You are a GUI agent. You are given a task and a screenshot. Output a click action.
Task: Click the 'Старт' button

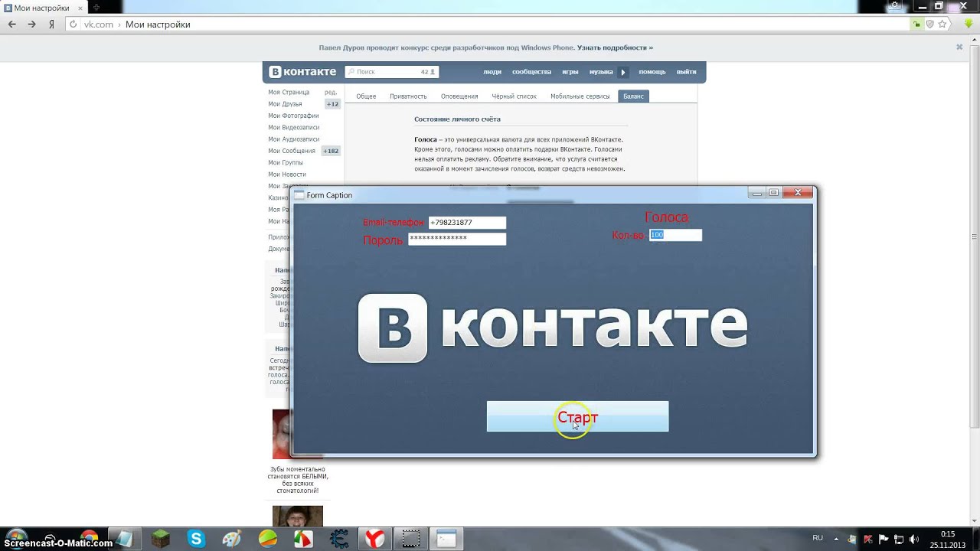(577, 416)
